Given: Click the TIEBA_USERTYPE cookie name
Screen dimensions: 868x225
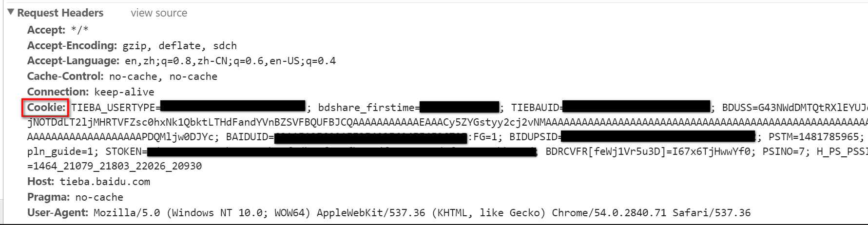Looking at the screenshot, I should [113, 108].
